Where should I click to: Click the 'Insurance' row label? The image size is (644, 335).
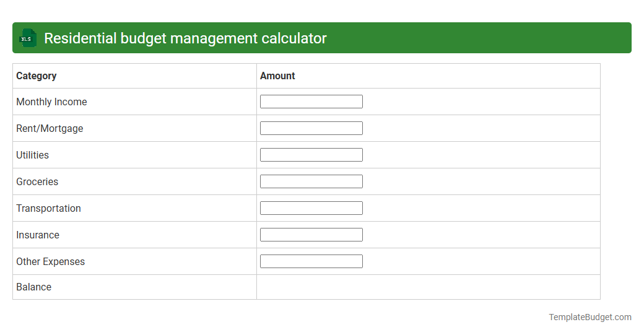tap(38, 235)
